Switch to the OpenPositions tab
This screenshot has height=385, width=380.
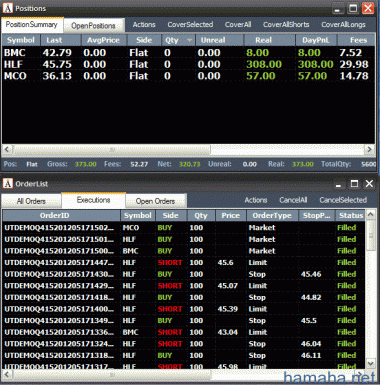94,25
